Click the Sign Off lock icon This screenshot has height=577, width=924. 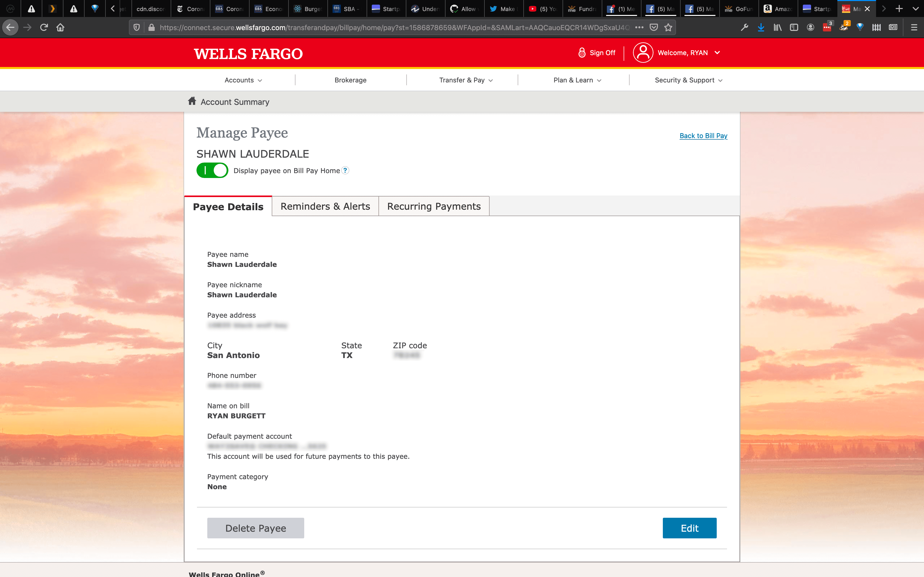tap(582, 53)
